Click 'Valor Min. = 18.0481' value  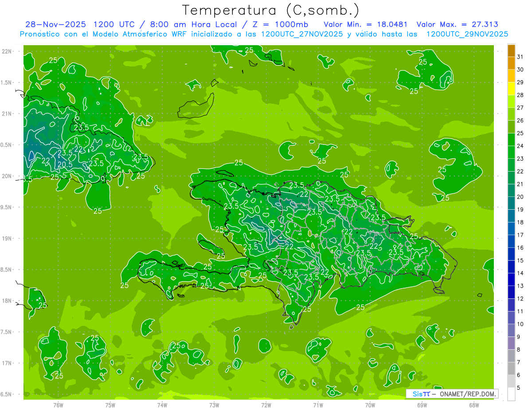(x=366, y=24)
